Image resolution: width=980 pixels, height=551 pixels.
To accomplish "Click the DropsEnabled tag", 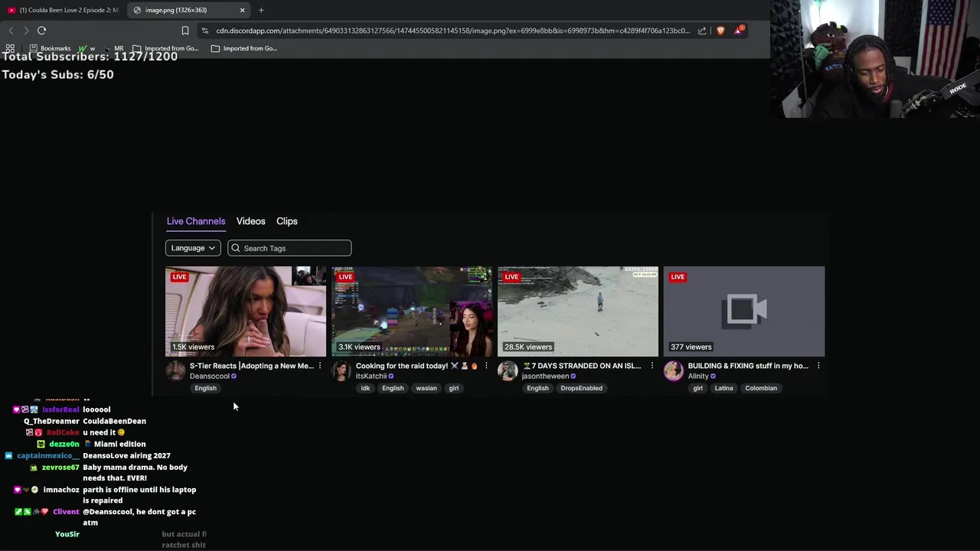I will click(x=582, y=388).
